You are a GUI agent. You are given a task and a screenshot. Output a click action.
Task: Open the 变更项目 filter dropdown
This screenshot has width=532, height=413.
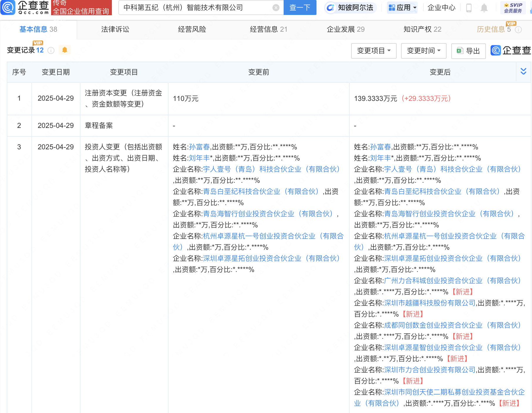pyautogui.click(x=374, y=51)
